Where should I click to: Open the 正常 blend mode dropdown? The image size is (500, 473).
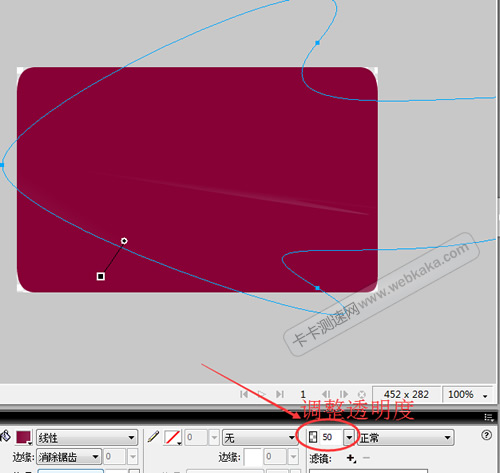pos(406,437)
